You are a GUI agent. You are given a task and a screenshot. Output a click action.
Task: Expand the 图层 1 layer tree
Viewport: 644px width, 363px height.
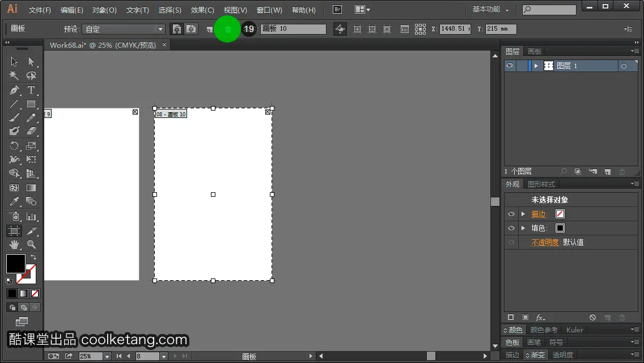click(536, 66)
